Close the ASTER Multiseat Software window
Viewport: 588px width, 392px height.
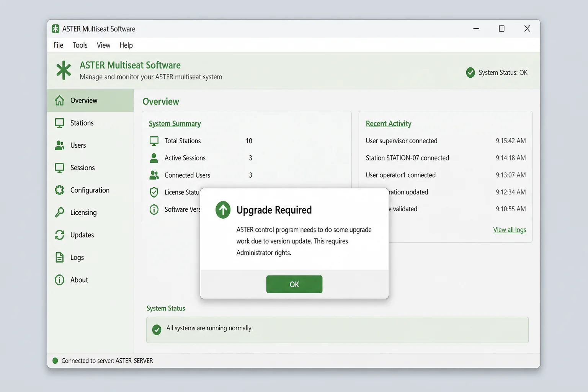point(527,29)
